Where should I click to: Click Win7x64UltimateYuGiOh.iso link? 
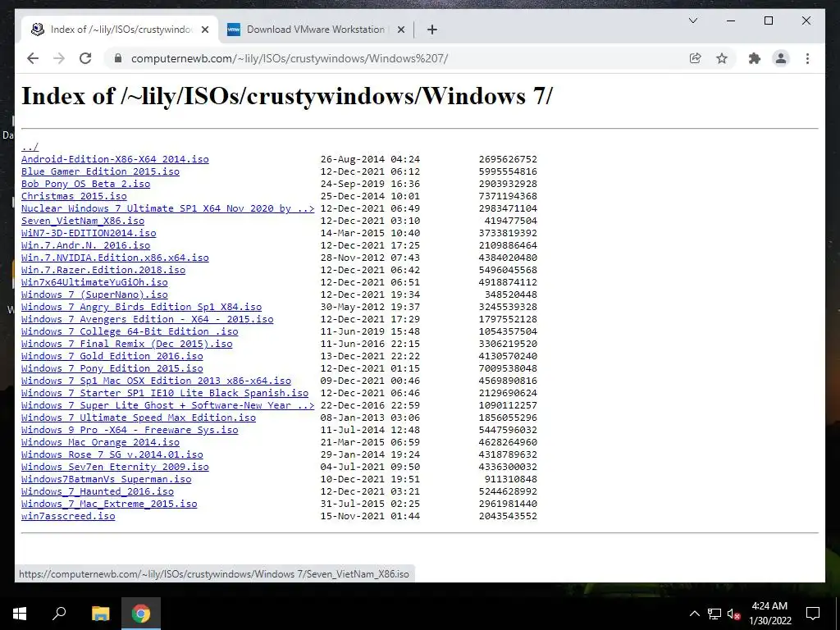pos(94,282)
